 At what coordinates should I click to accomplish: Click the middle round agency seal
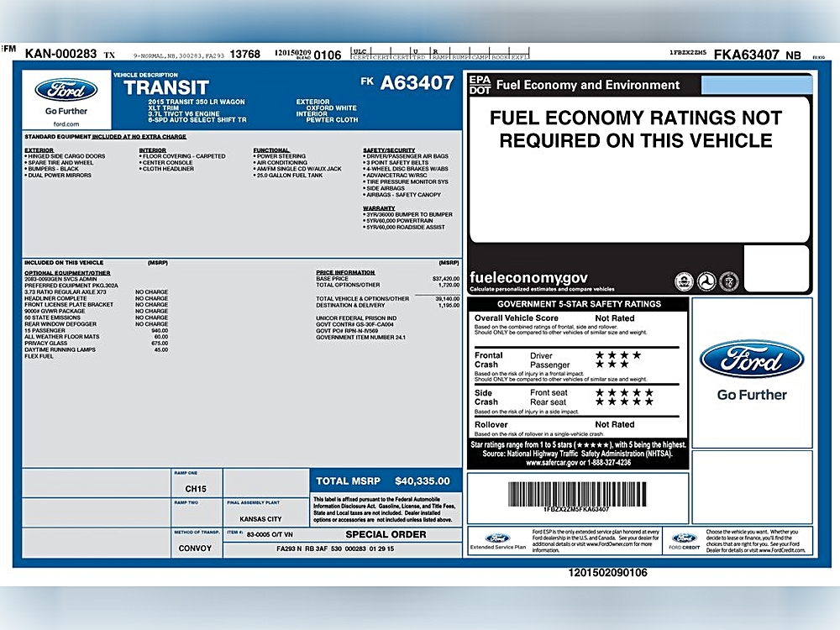(706, 281)
